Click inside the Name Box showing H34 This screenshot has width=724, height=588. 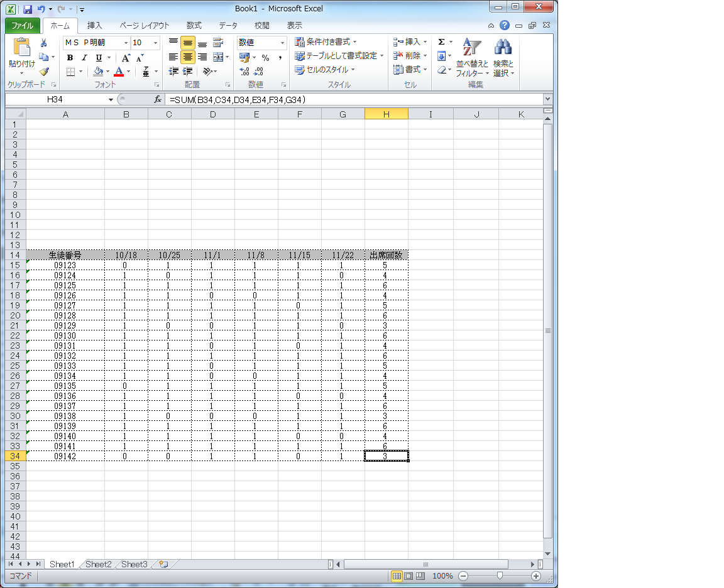57,99
